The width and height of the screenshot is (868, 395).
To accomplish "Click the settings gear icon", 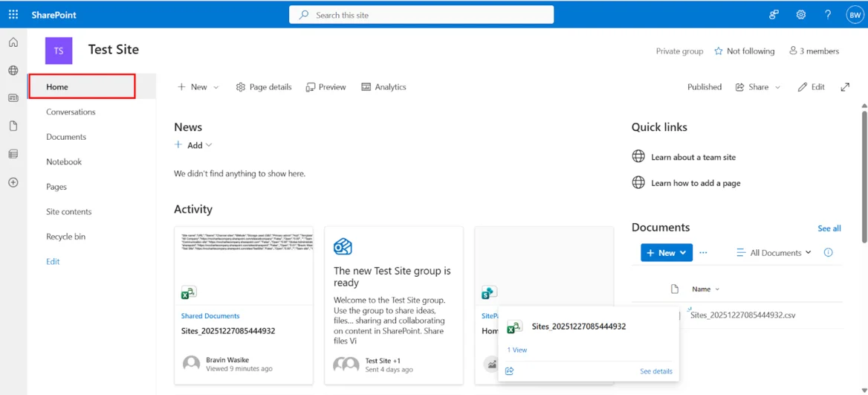I will (x=800, y=14).
